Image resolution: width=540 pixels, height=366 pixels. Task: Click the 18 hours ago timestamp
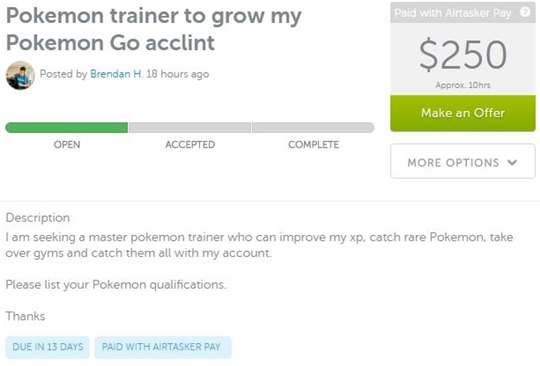[178, 74]
